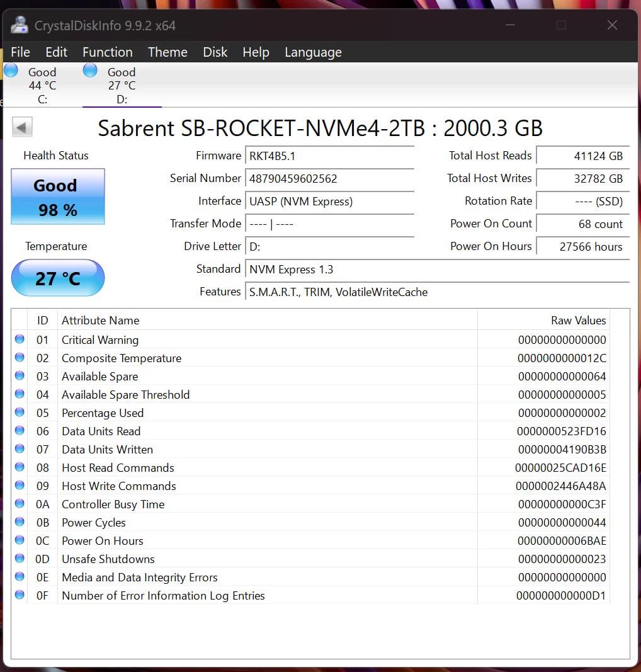The height and width of the screenshot is (672, 641).
Task: Click the Transfer Mode field
Action: pyautogui.click(x=329, y=224)
